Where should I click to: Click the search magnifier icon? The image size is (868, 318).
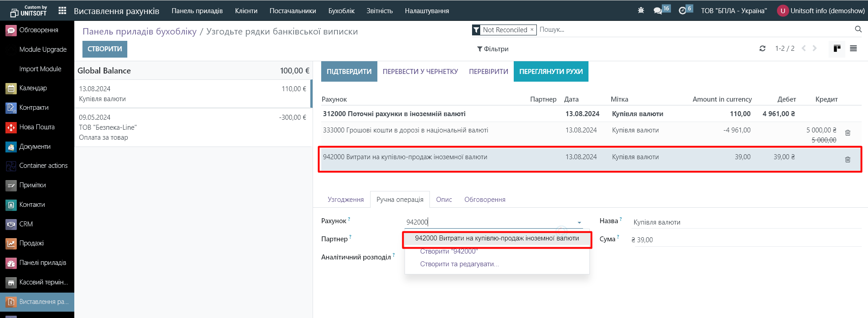(x=858, y=29)
